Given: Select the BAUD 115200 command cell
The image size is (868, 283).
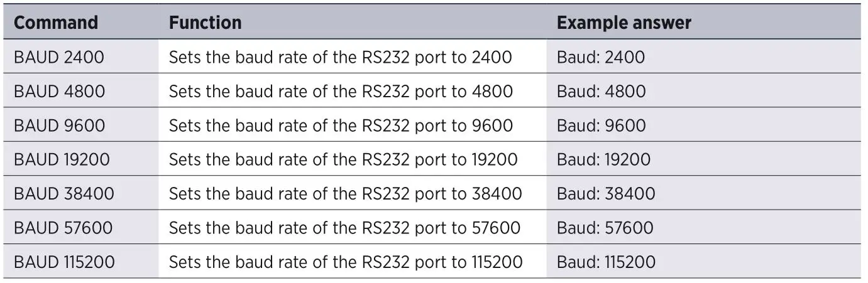Looking at the screenshot, I should (x=64, y=261).
